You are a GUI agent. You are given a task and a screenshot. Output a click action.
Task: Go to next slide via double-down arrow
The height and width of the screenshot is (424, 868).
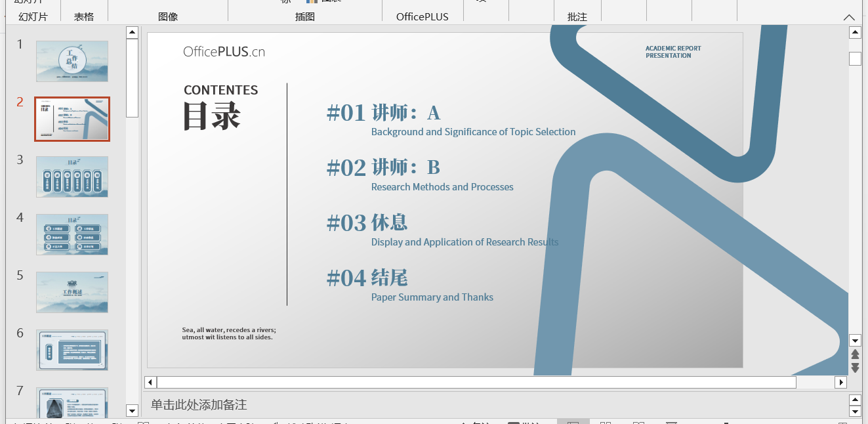point(855,368)
